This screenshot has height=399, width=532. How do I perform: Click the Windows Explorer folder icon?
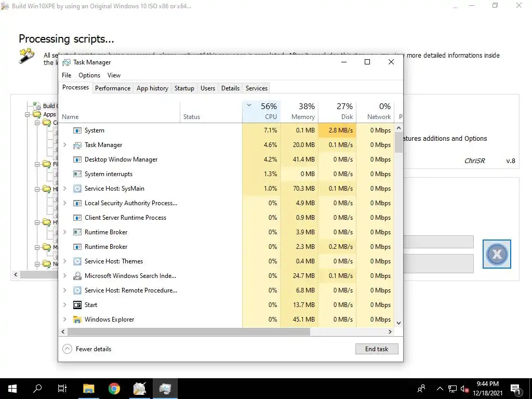(77, 320)
